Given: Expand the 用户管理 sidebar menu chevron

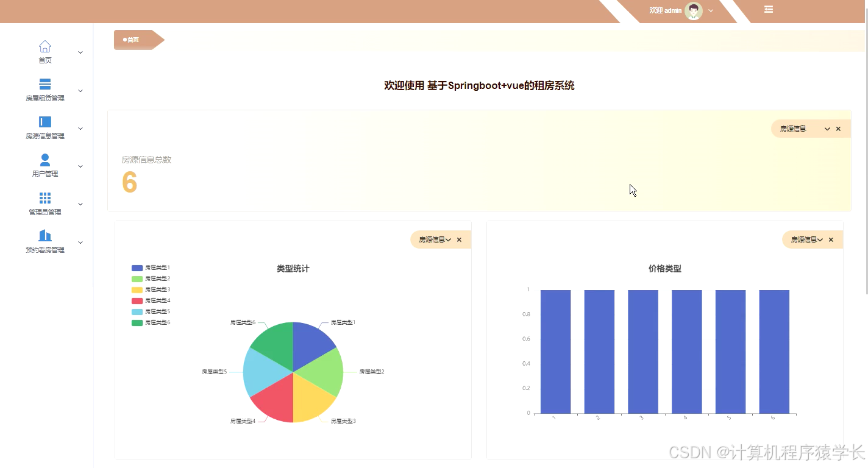Looking at the screenshot, I should [x=80, y=166].
